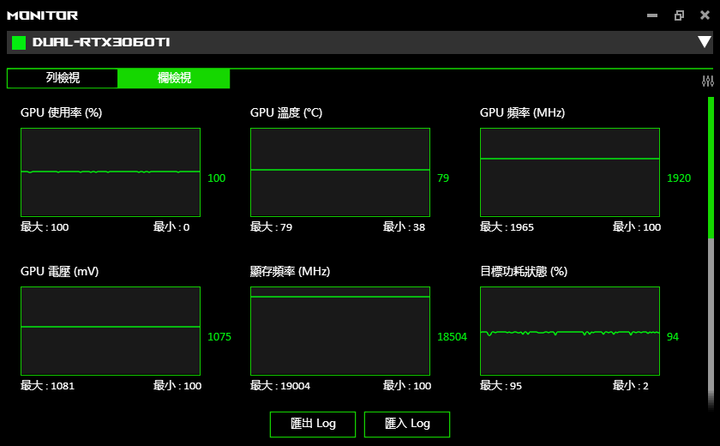This screenshot has width=720, height=446.
Task: Restore the Monitor window size
Action: pos(679,16)
